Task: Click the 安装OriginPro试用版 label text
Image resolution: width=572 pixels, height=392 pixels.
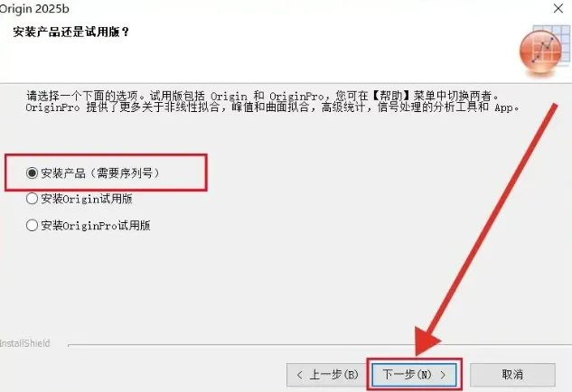Action: click(x=96, y=225)
